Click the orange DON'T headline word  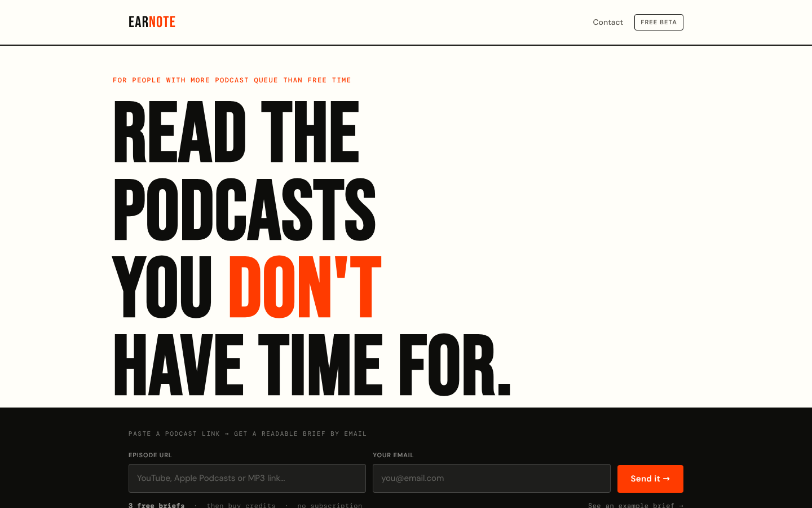(305, 287)
